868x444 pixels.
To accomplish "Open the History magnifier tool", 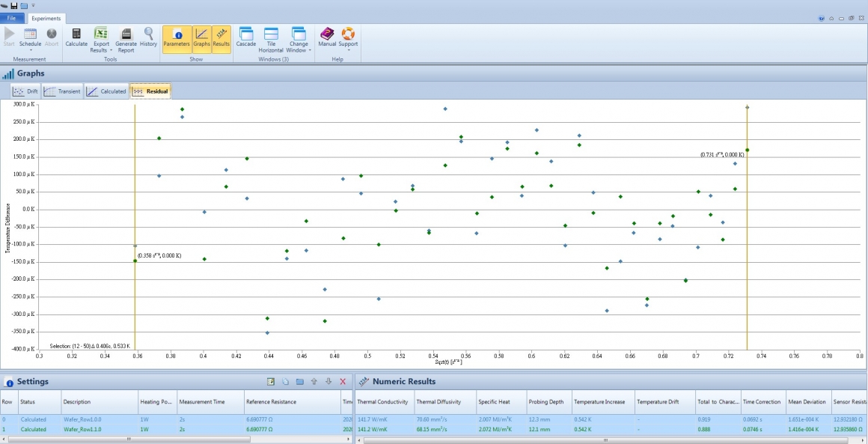I will pyautogui.click(x=148, y=37).
